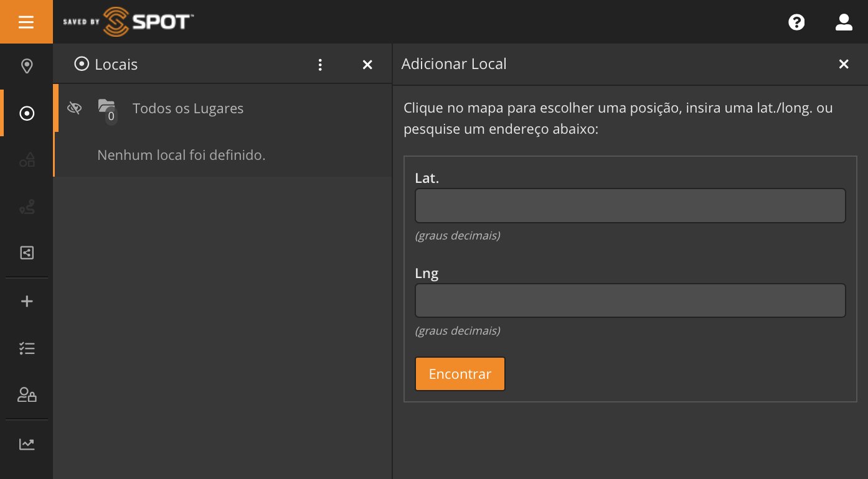This screenshot has width=868, height=479.
Task: Open the user account profile icon
Action: (x=843, y=22)
